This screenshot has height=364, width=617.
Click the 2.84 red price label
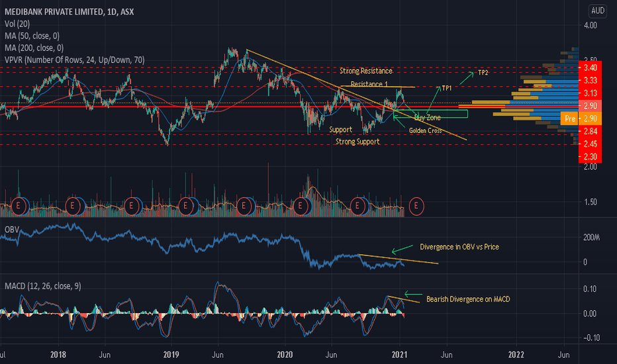click(590, 131)
